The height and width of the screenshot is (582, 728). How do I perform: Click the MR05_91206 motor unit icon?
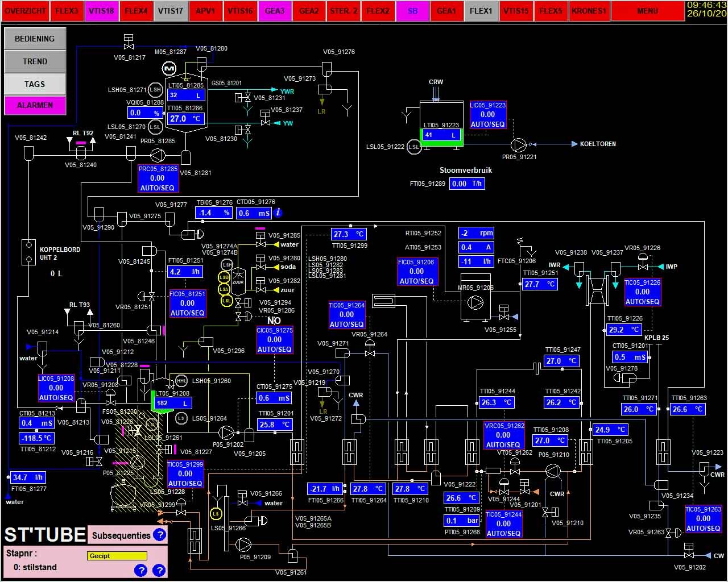475,303
